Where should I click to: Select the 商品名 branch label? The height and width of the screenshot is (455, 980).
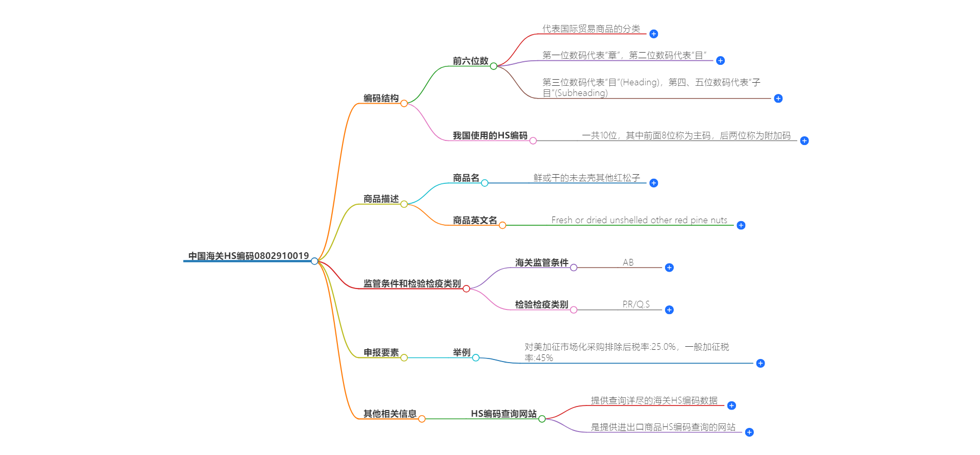[465, 178]
